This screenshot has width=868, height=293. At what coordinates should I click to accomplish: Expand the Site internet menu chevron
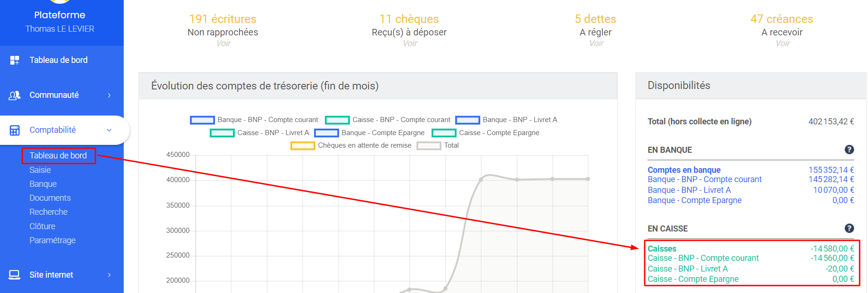pos(109,275)
